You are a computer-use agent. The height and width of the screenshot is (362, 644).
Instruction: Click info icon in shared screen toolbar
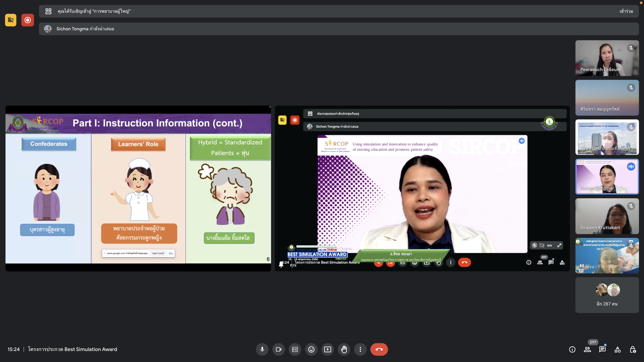529,262
